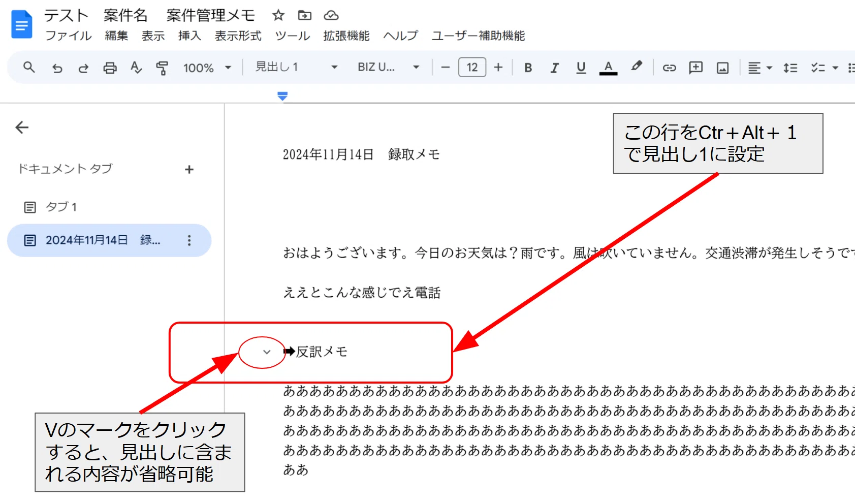Open the 挿入 menu
Screen dimensions: 855x504
[189, 36]
